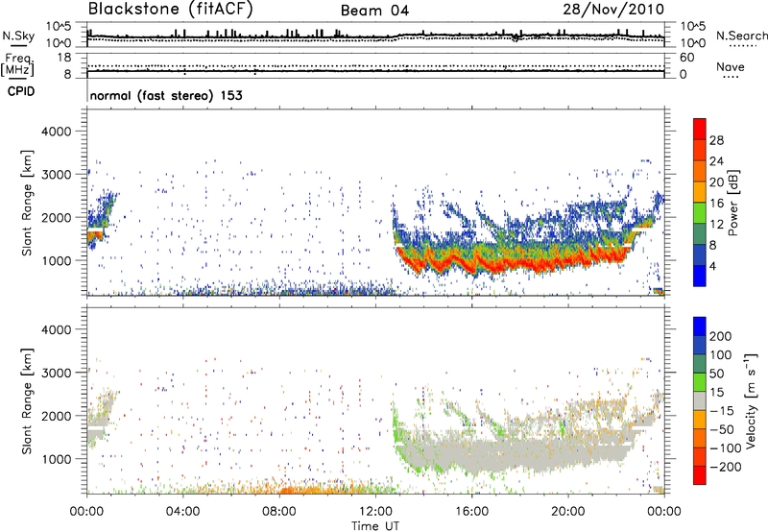Image resolution: width=768 pixels, height=532 pixels.
Task: Choose the blue segment below 4 dB on Power colorbar
Action: (x=700, y=276)
